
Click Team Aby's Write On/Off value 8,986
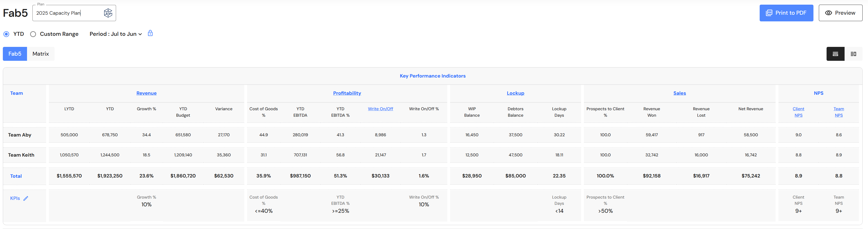[380, 135]
